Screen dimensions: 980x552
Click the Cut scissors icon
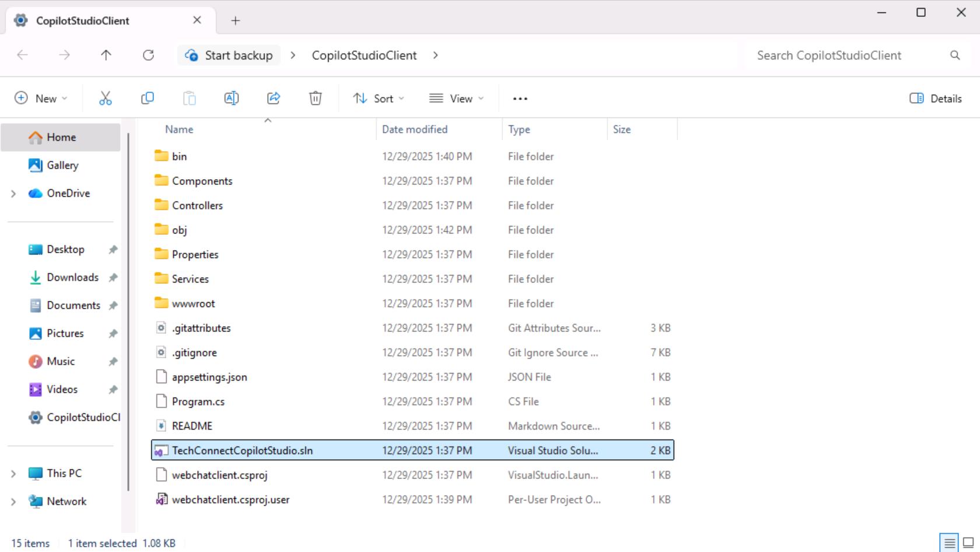click(105, 99)
